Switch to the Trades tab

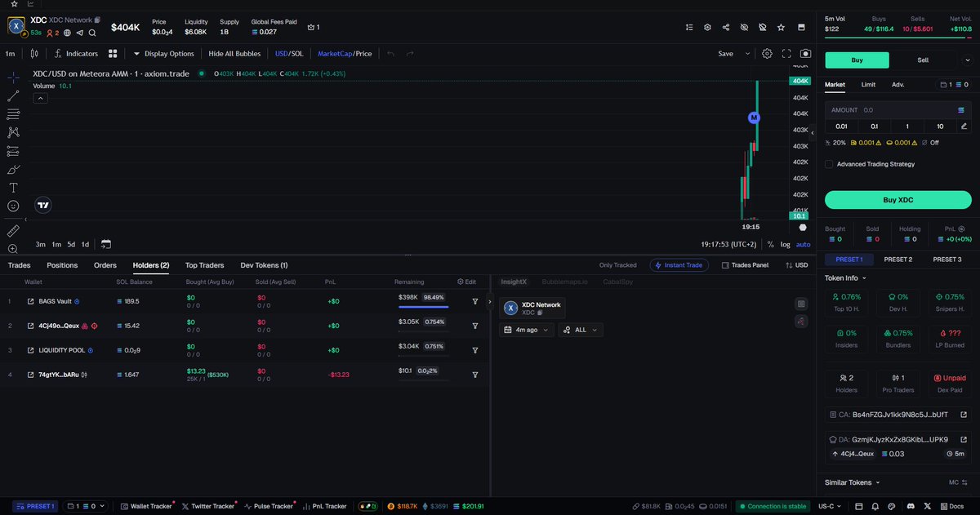click(x=19, y=265)
